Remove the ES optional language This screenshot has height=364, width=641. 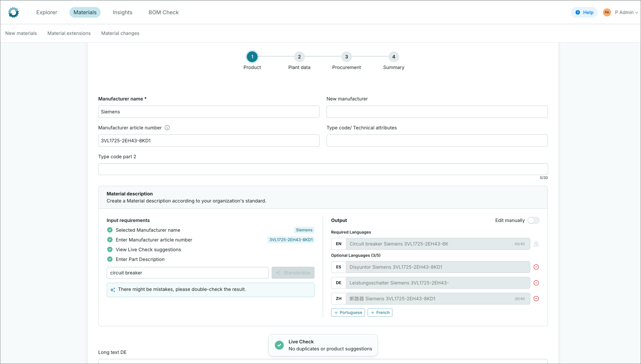[x=536, y=267]
